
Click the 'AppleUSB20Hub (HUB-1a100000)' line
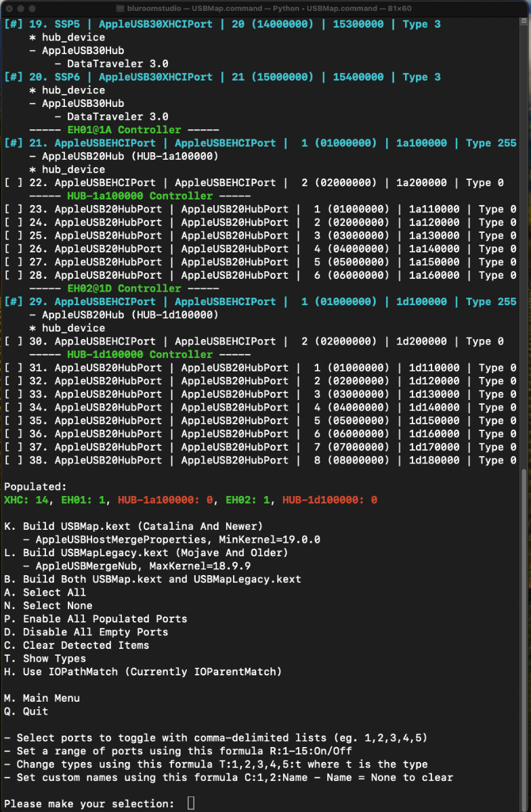pos(124,156)
